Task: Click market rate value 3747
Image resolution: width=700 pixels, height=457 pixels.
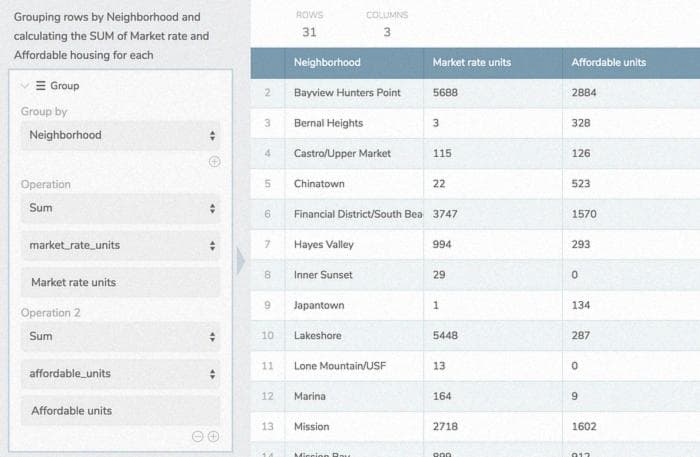Action: click(x=445, y=214)
